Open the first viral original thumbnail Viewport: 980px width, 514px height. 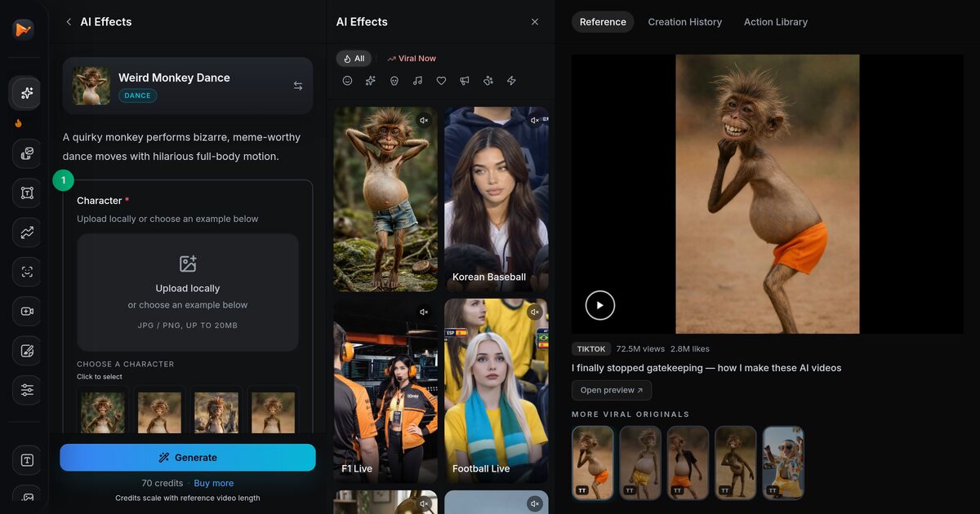coord(593,463)
